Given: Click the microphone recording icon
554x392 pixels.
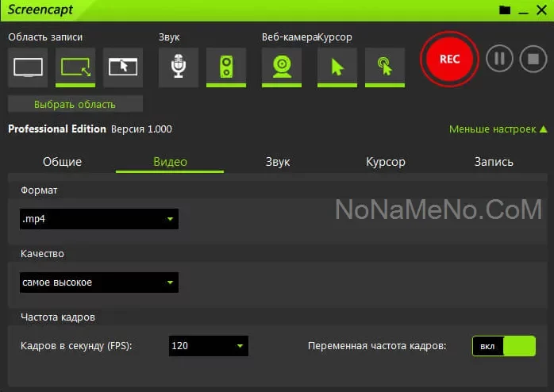Looking at the screenshot, I should click(179, 67).
